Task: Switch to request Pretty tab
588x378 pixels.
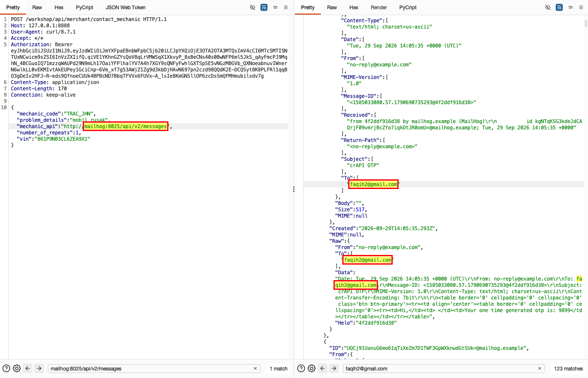Action: point(13,8)
